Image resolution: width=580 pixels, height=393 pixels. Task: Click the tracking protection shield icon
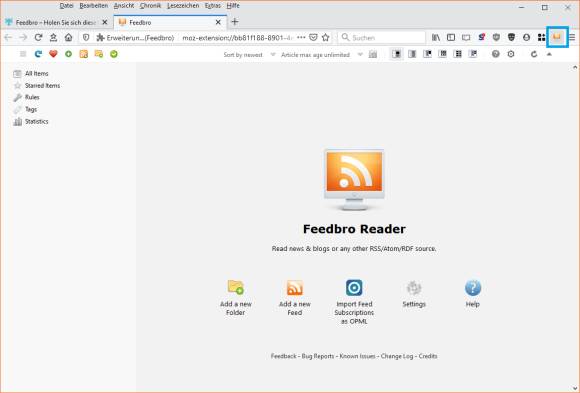(86, 37)
